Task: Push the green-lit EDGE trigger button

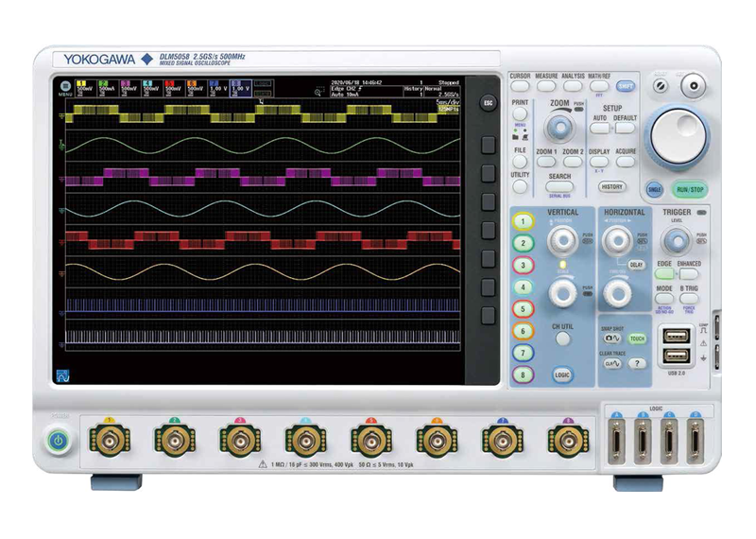Action: tap(664, 273)
